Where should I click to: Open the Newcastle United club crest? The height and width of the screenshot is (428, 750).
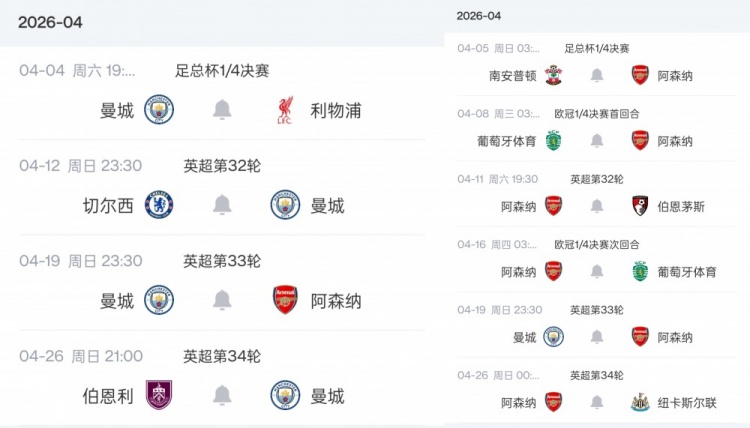640,402
